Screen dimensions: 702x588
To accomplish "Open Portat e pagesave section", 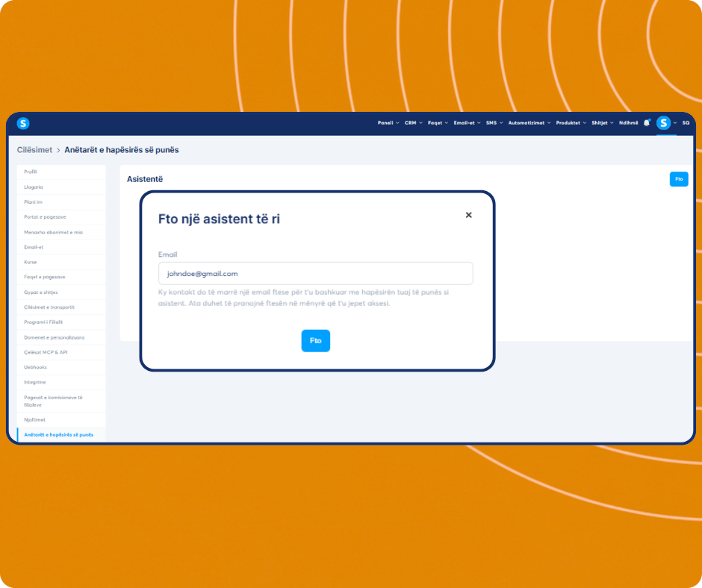I will pos(61,217).
